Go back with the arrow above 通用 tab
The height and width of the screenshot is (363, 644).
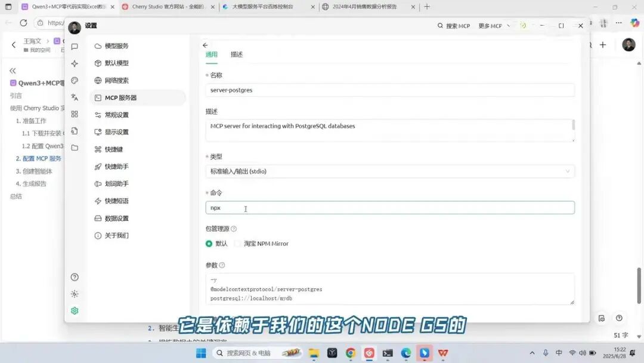coord(205,45)
